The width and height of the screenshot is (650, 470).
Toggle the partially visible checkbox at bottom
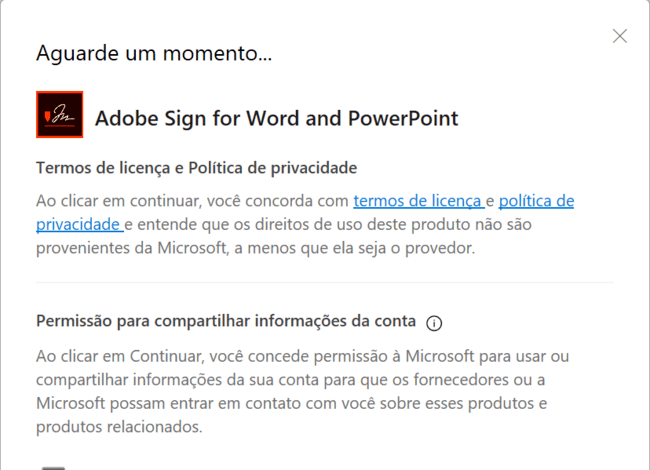click(x=53, y=466)
